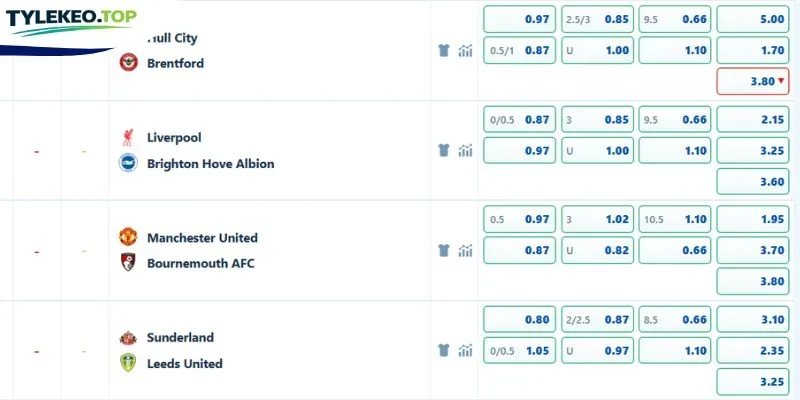
Task: Click the Bournemouth AFC club crest
Action: pyautogui.click(x=128, y=262)
